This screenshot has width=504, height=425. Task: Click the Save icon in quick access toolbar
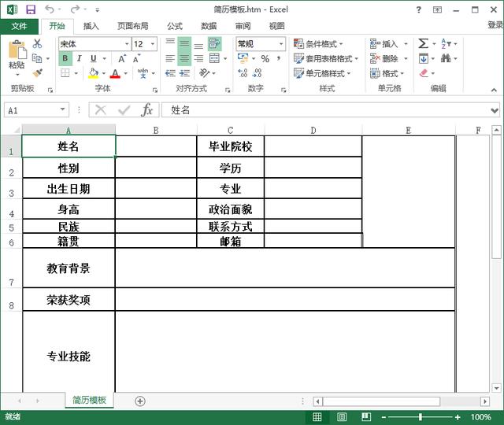click(x=31, y=9)
